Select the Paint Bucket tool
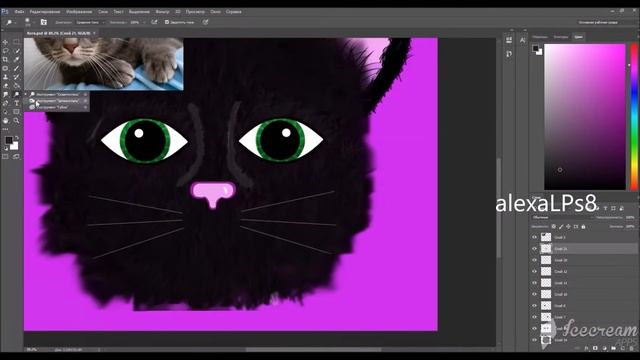 pyautogui.click(x=16, y=86)
